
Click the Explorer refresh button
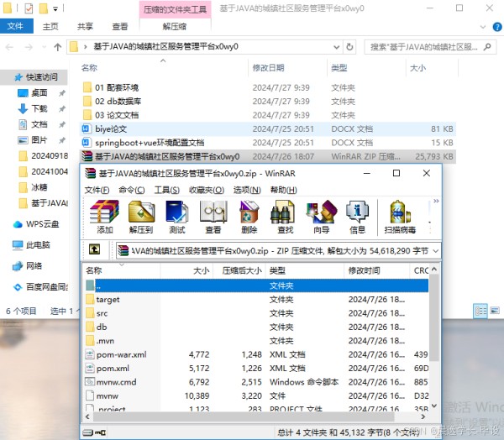click(x=349, y=47)
